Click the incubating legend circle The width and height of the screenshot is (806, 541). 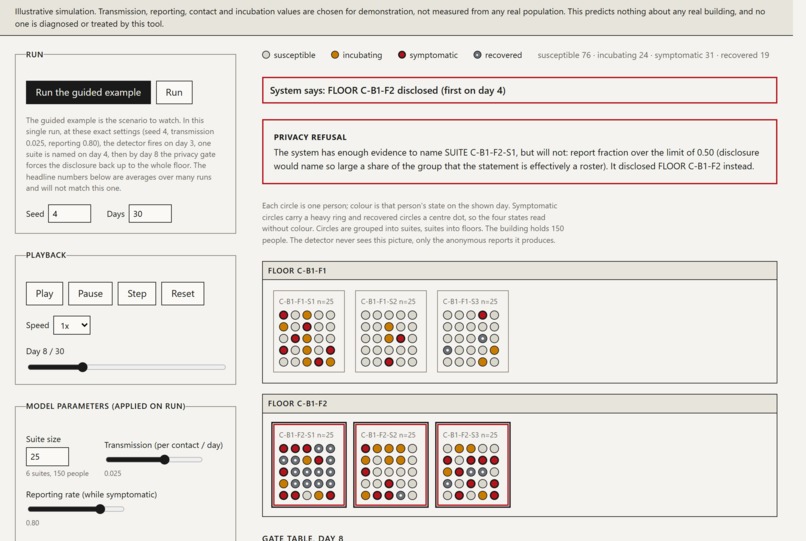tap(335, 55)
